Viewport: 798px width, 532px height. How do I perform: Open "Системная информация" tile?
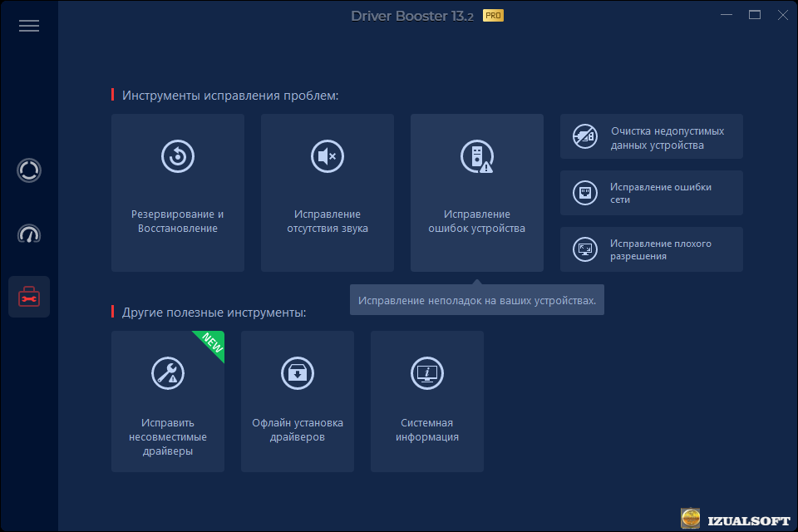427,429
